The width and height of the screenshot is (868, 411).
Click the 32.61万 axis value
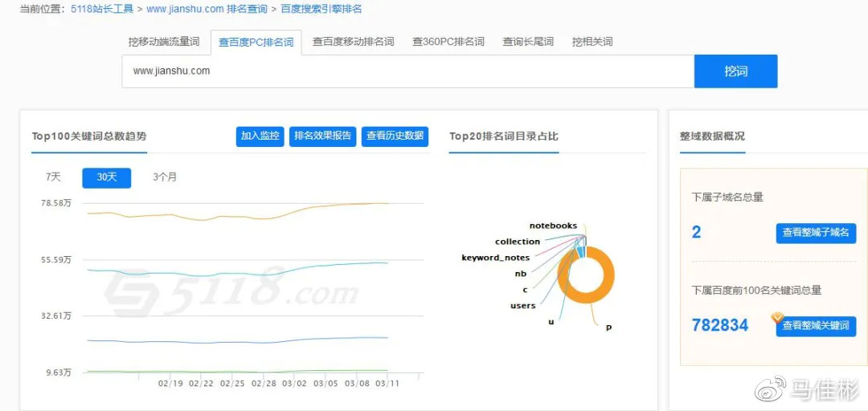click(x=56, y=315)
